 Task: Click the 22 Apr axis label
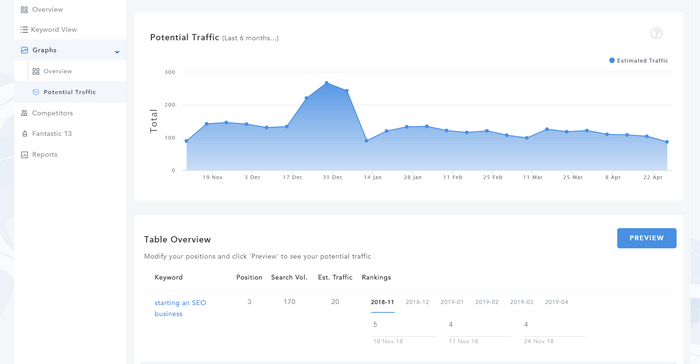pos(653,177)
